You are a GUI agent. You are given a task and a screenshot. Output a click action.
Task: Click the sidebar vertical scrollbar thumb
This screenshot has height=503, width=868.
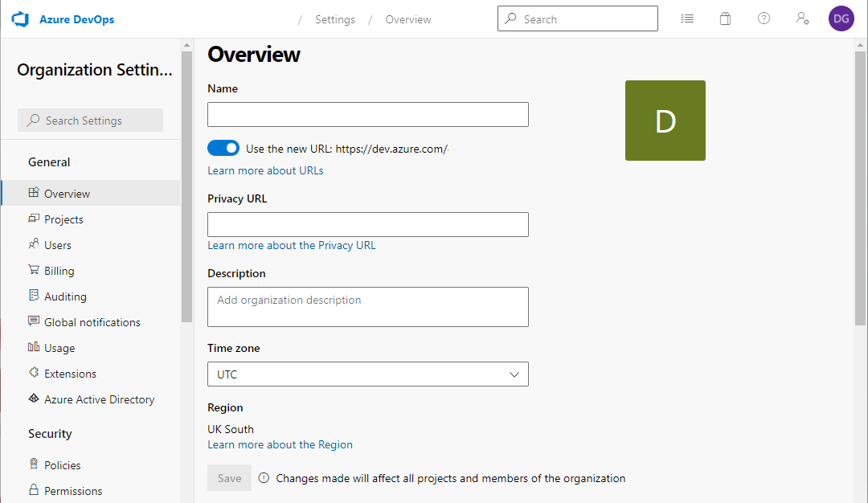coord(186,187)
